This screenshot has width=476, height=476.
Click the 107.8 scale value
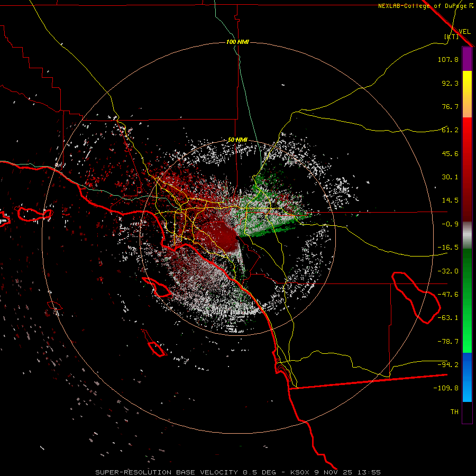[448, 59]
